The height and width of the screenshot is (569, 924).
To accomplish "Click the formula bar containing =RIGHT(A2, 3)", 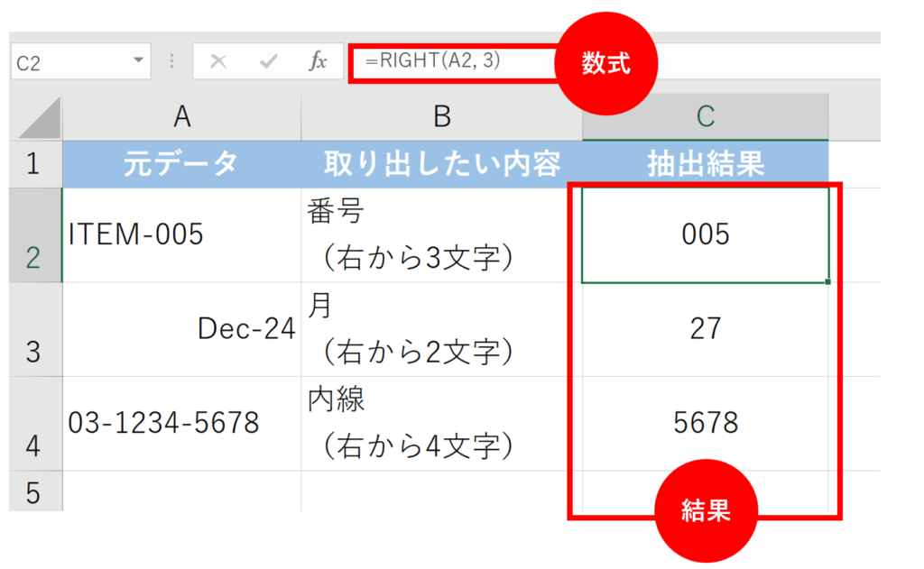I will pyautogui.click(x=451, y=61).
